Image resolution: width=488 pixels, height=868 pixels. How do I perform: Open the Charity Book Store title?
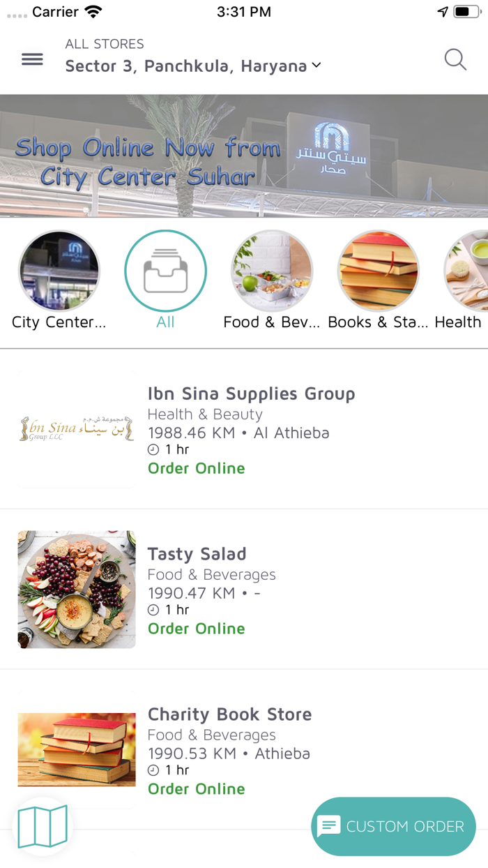pos(230,714)
